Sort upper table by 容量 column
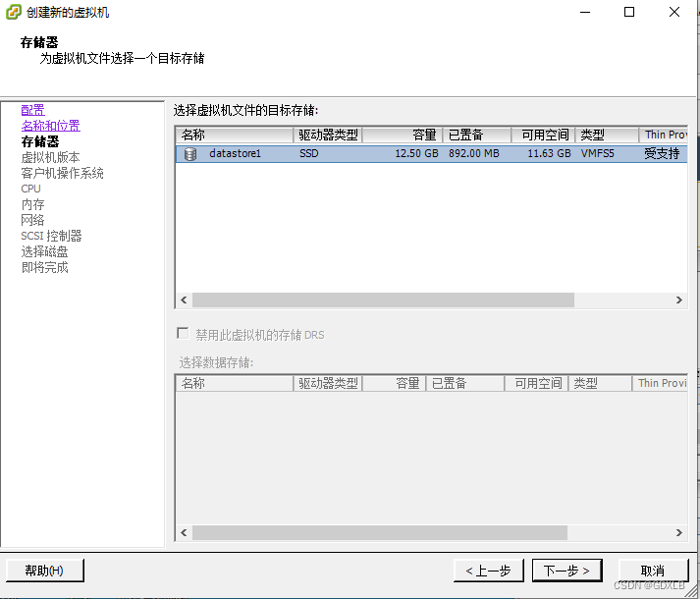 click(x=403, y=135)
